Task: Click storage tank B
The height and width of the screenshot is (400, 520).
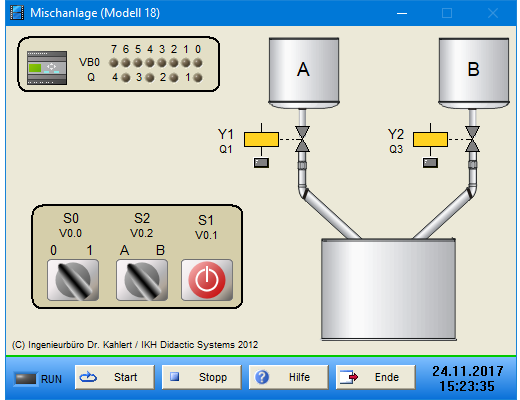Action: [474, 73]
